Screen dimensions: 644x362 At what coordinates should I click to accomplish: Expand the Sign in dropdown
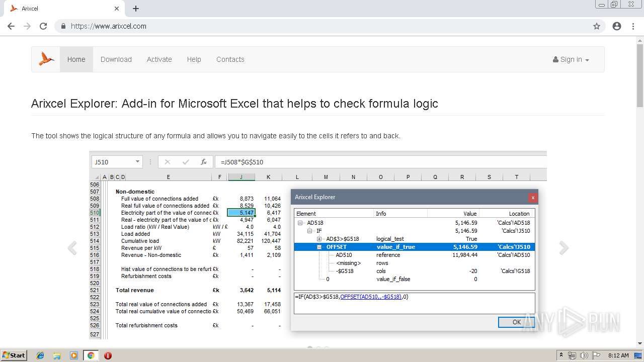[571, 59]
